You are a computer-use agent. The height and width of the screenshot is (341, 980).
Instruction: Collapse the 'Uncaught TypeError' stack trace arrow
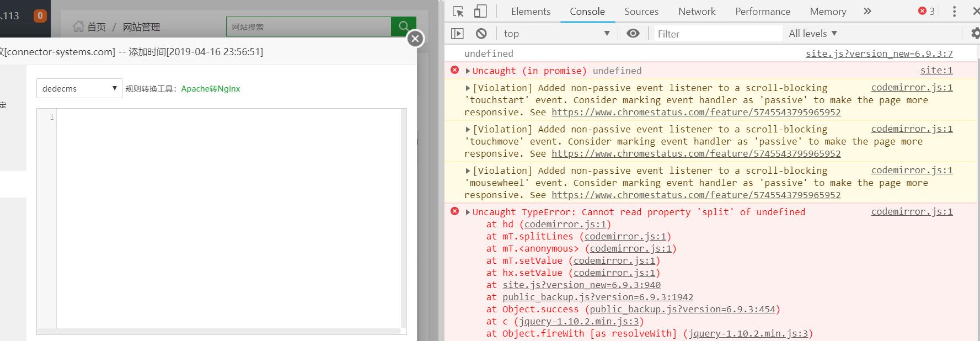coord(468,212)
